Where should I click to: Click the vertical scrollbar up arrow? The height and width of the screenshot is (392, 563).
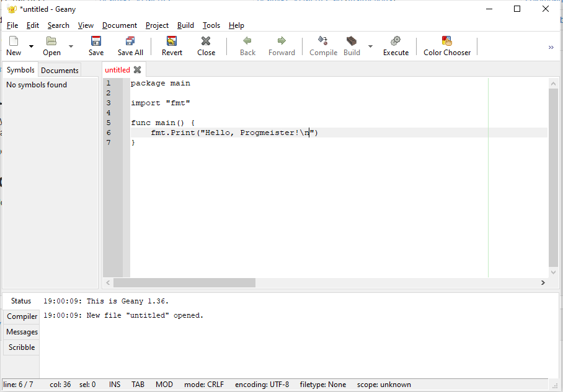pos(553,84)
